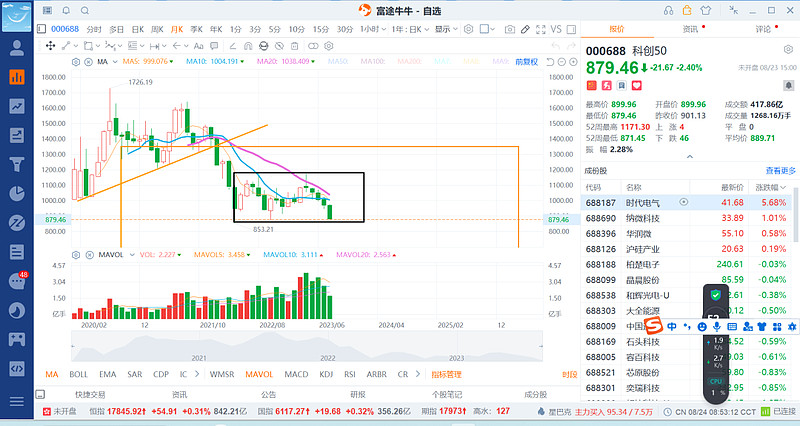The width and height of the screenshot is (800, 426).
Task: Open the MAVOL indicator settings gear
Action: (76, 255)
